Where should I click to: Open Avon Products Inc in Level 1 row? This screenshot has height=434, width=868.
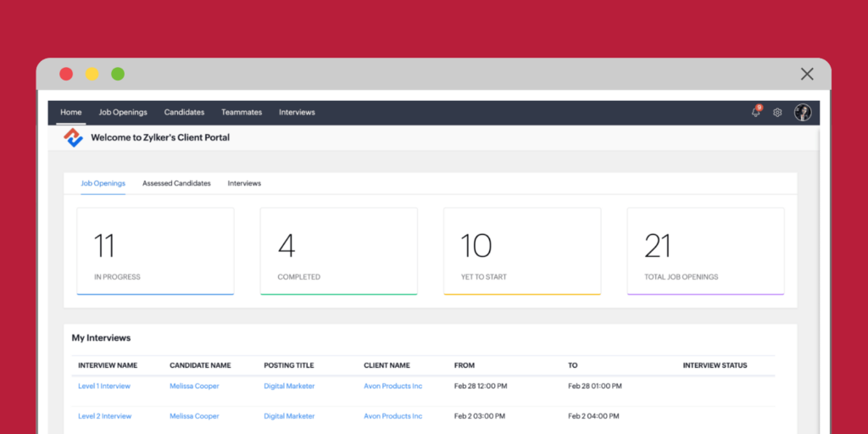pyautogui.click(x=393, y=386)
